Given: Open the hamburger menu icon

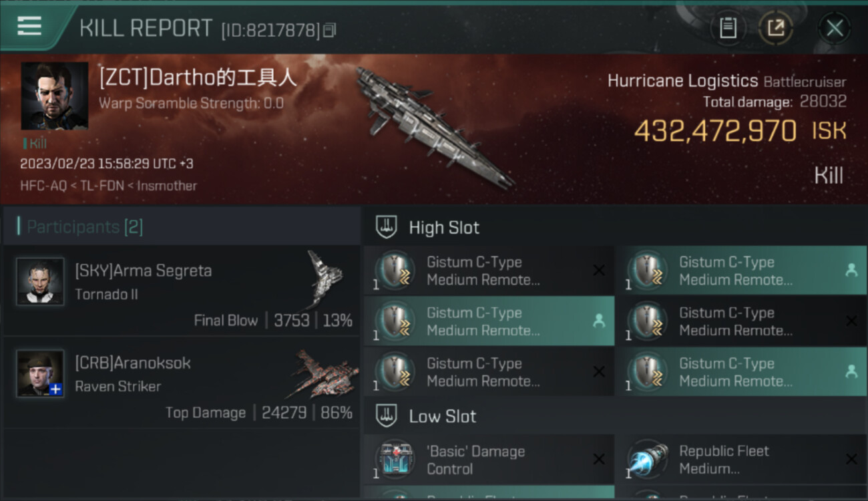Looking at the screenshot, I should point(29,26).
